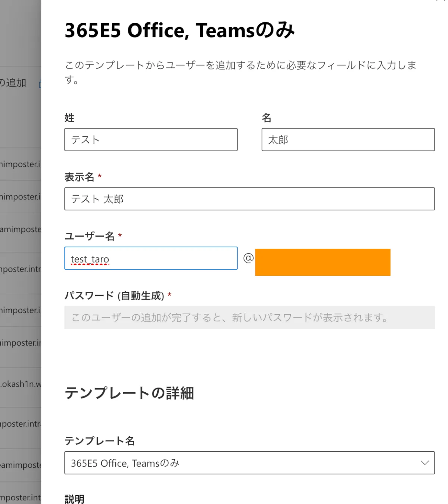The width and height of the screenshot is (448, 504).
Task: Expand the テンプレート名 dropdown chevron
Action: tap(424, 463)
